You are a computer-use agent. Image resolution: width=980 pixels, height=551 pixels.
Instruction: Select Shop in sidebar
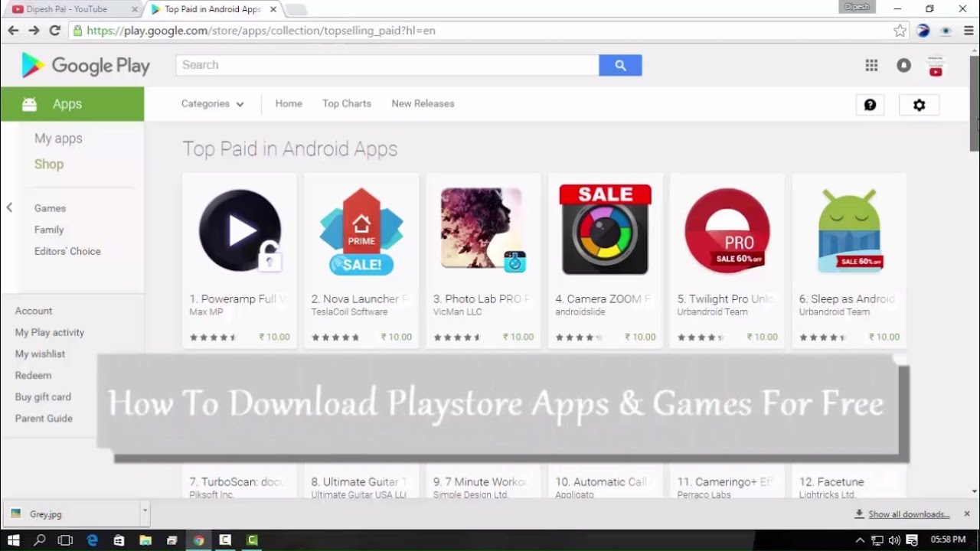(x=49, y=165)
